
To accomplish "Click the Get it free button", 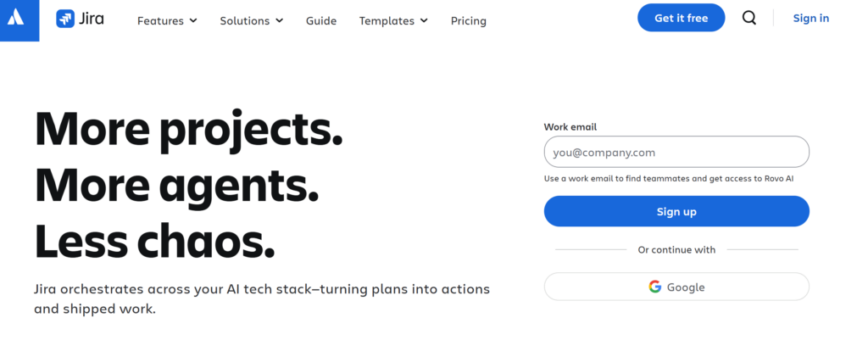I will [681, 18].
